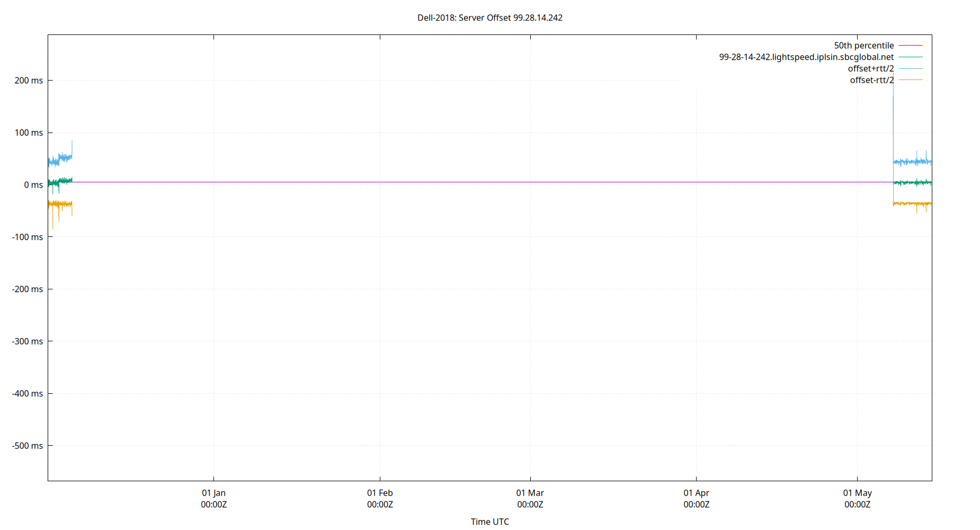The height and width of the screenshot is (530, 980).
Task: Select the blue offset+rtt/2 data trace
Action: point(911,160)
